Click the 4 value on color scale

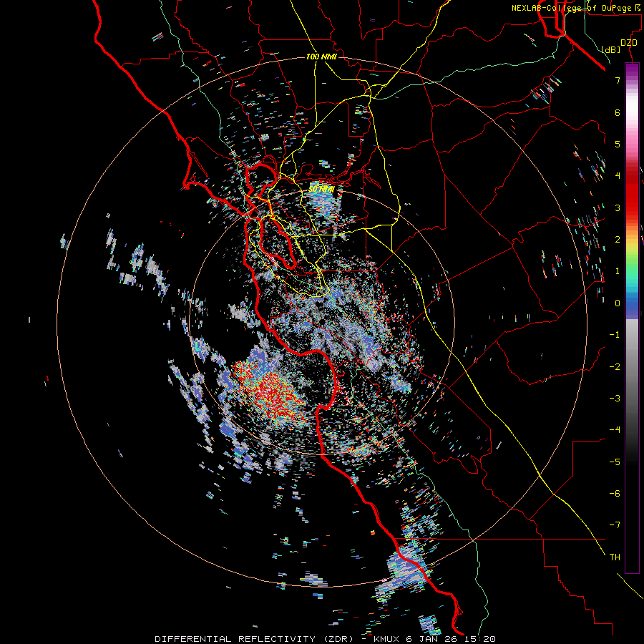click(x=618, y=175)
